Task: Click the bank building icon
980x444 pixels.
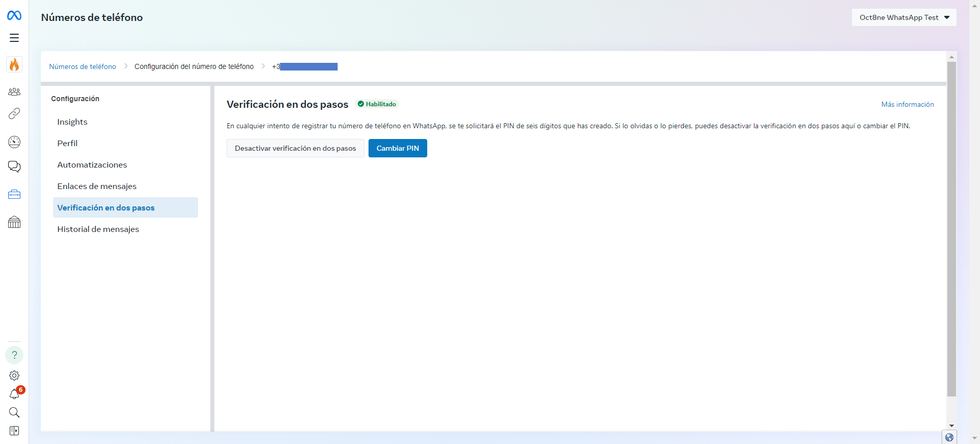Action: click(x=14, y=222)
